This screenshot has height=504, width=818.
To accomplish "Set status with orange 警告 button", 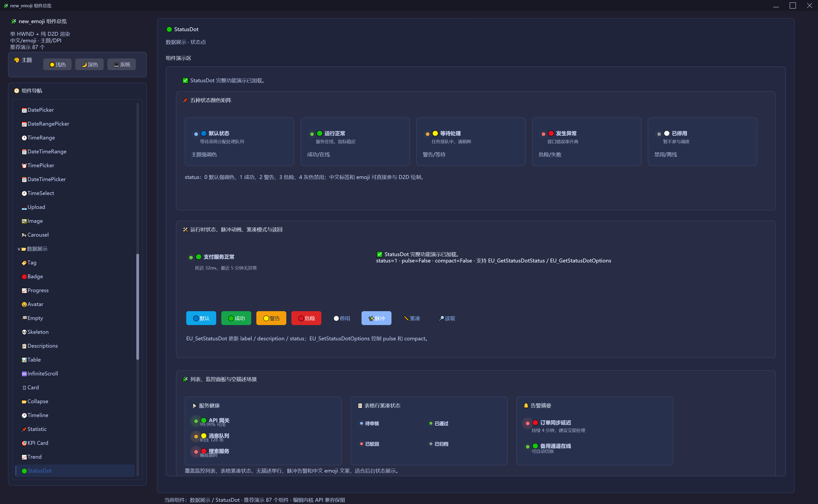I will click(271, 318).
